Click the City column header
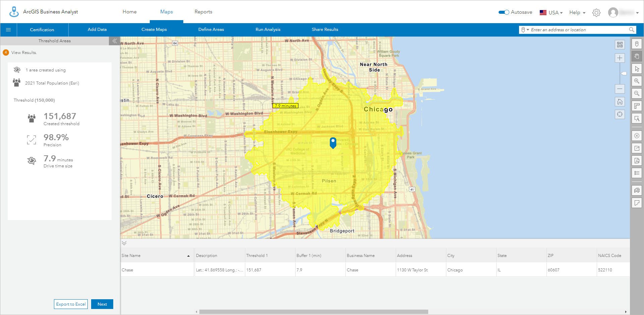The image size is (644, 315). 471,256
